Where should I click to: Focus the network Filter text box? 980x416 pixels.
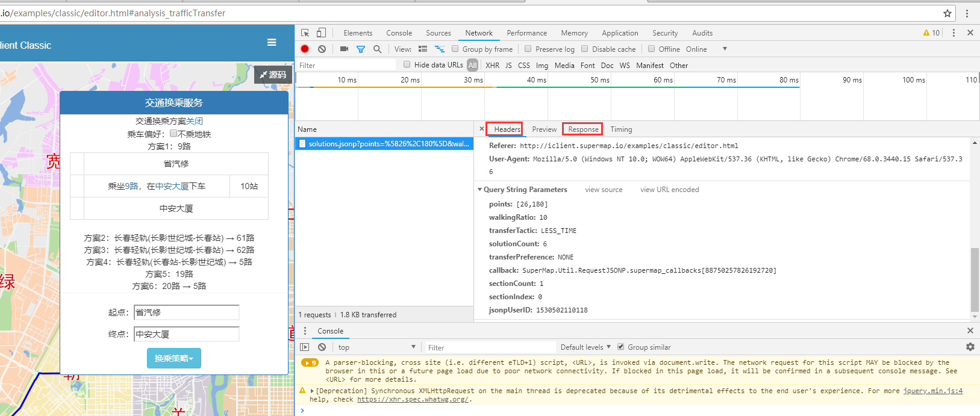pyautogui.click(x=347, y=65)
